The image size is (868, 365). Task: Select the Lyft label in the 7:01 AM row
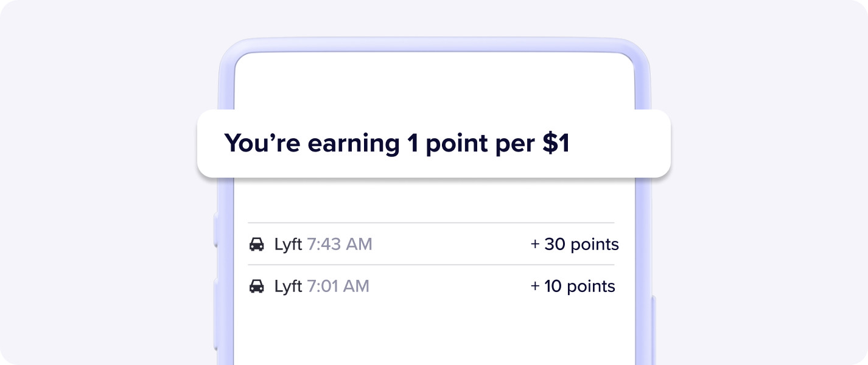click(x=289, y=286)
